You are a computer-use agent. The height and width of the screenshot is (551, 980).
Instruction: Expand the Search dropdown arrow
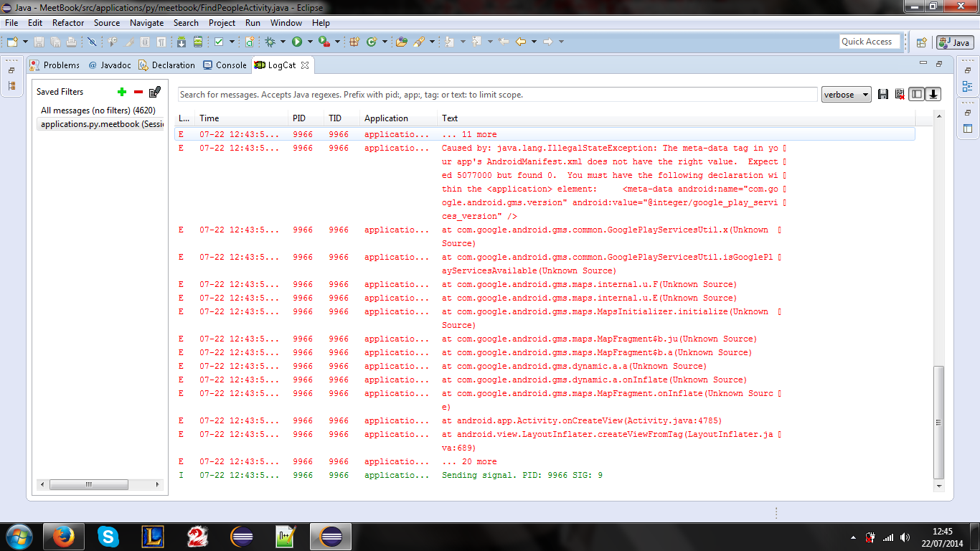click(432, 42)
